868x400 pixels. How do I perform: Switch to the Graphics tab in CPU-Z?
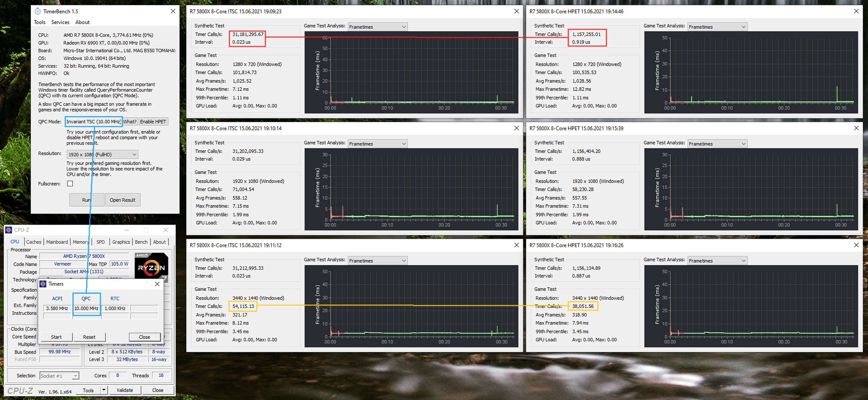(x=121, y=242)
